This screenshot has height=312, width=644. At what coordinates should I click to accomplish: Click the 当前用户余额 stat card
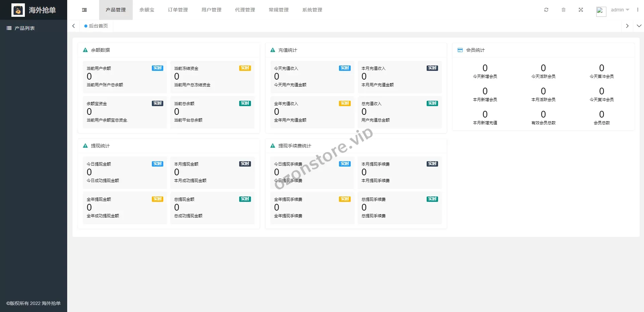[x=125, y=77]
